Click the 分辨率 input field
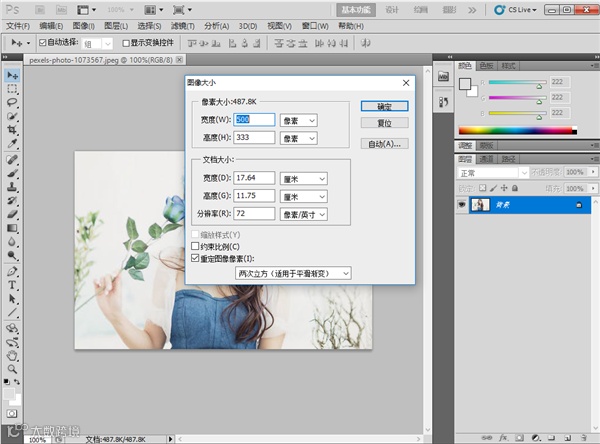Screen dimensions: 600x444 (254, 214)
